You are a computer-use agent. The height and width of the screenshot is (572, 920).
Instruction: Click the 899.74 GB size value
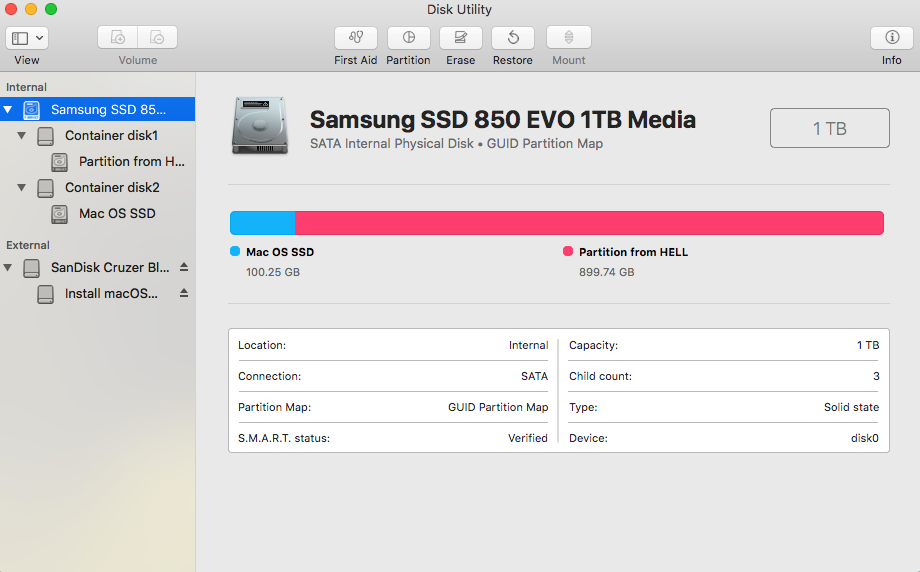point(607,272)
